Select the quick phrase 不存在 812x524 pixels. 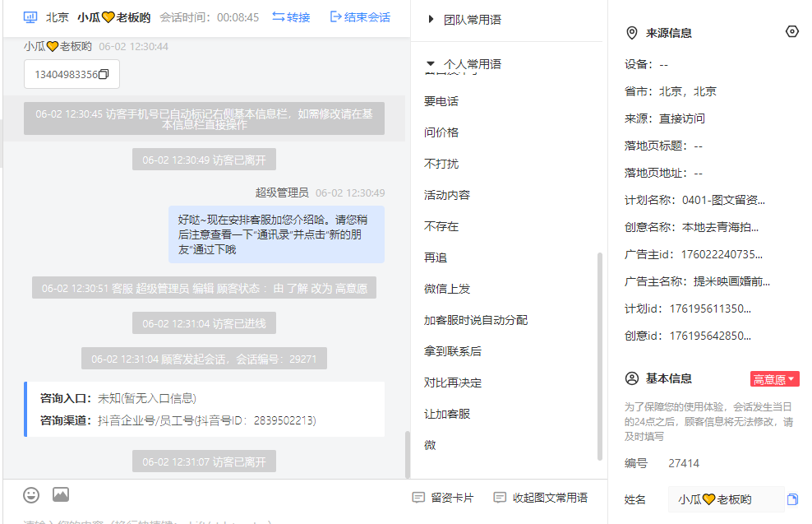tap(441, 226)
